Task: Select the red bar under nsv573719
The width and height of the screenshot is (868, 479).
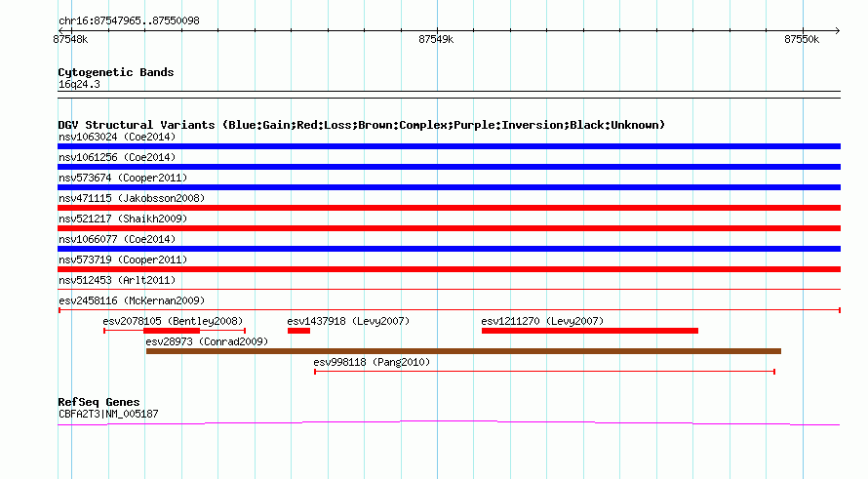Action: (449, 269)
